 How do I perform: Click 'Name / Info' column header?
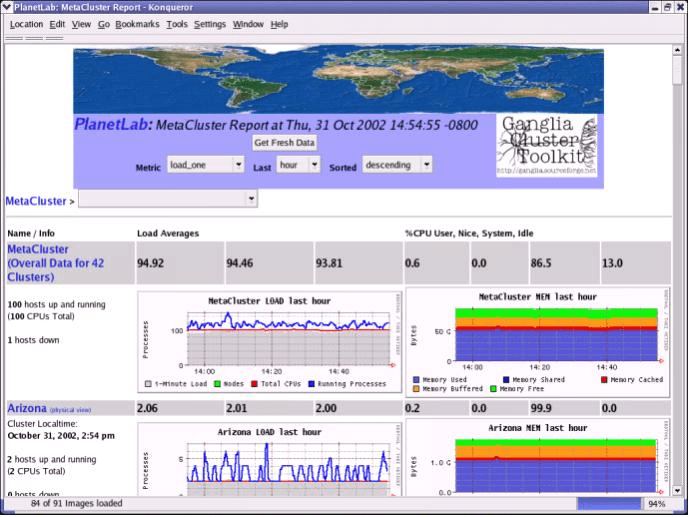tap(31, 233)
